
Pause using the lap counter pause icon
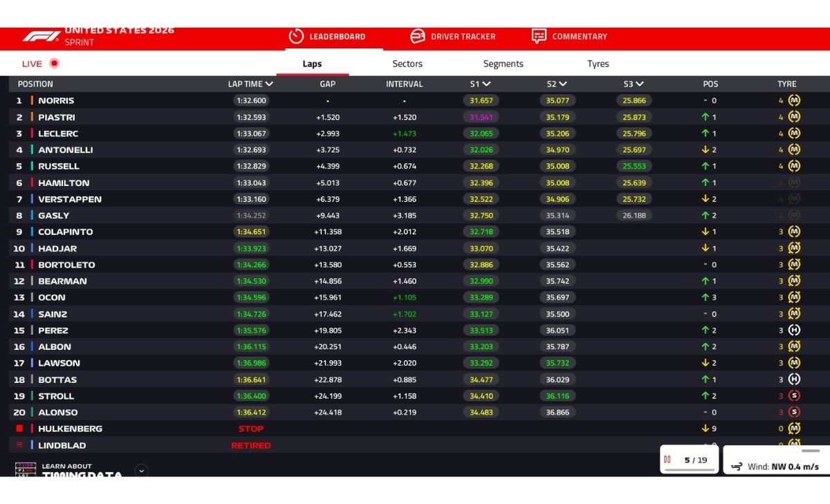[667, 459]
